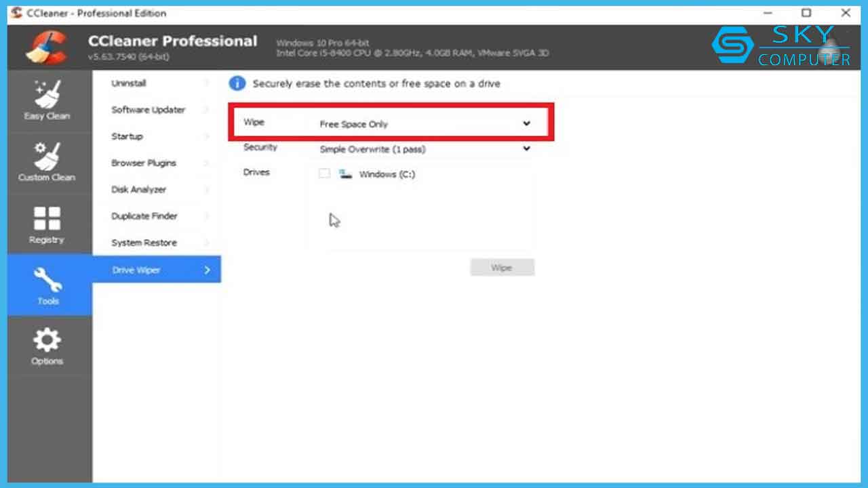Select Drive Wiper tool
This screenshot has width=868, height=488.
click(x=157, y=269)
